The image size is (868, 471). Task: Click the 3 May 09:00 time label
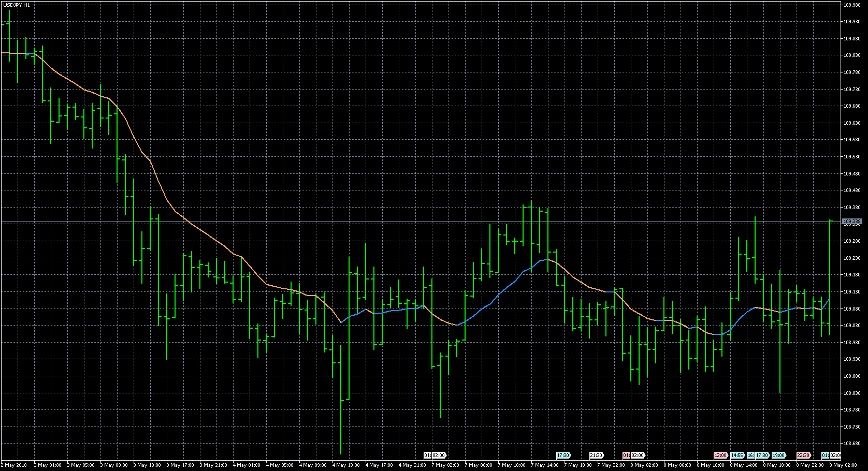(x=114, y=465)
